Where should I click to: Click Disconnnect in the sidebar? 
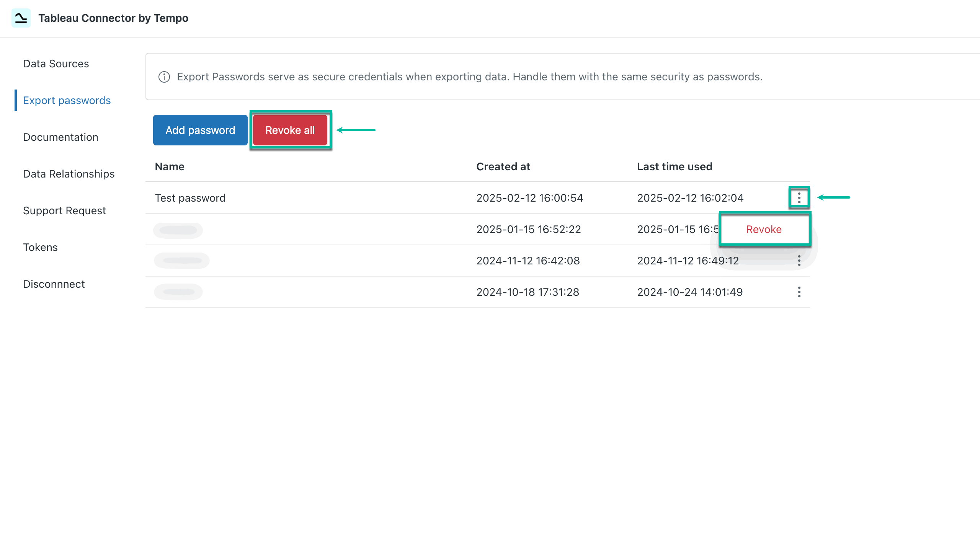tap(54, 284)
